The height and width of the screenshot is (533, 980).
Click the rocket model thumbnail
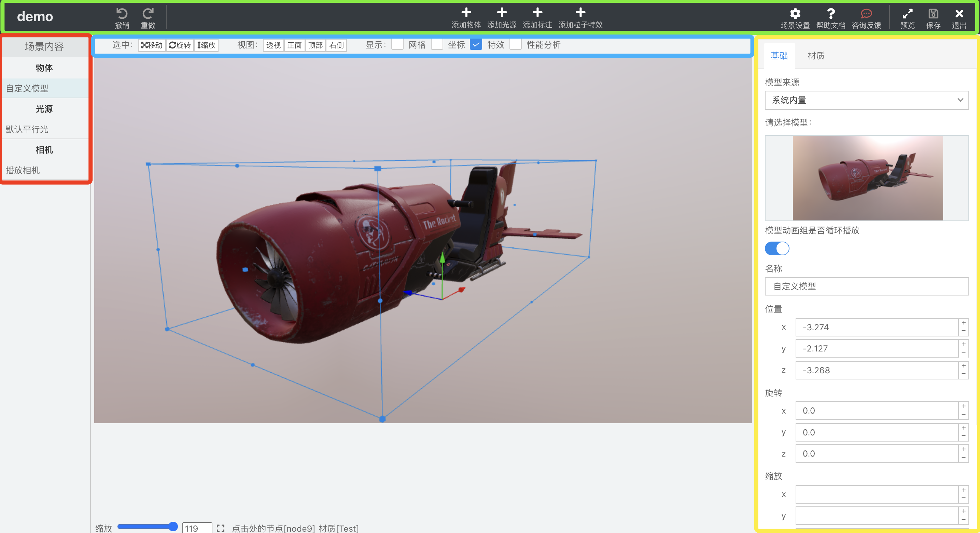[868, 178]
